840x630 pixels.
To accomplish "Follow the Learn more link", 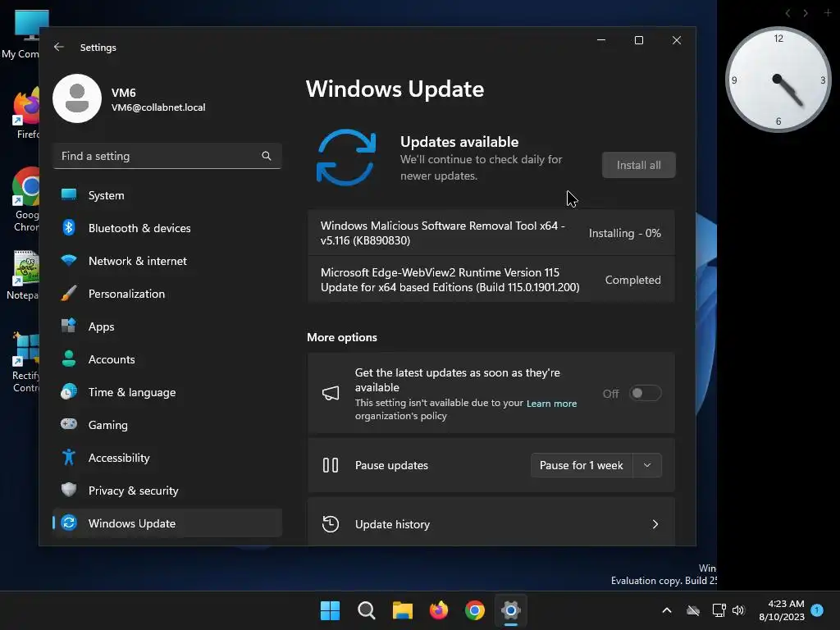I will click(551, 404).
